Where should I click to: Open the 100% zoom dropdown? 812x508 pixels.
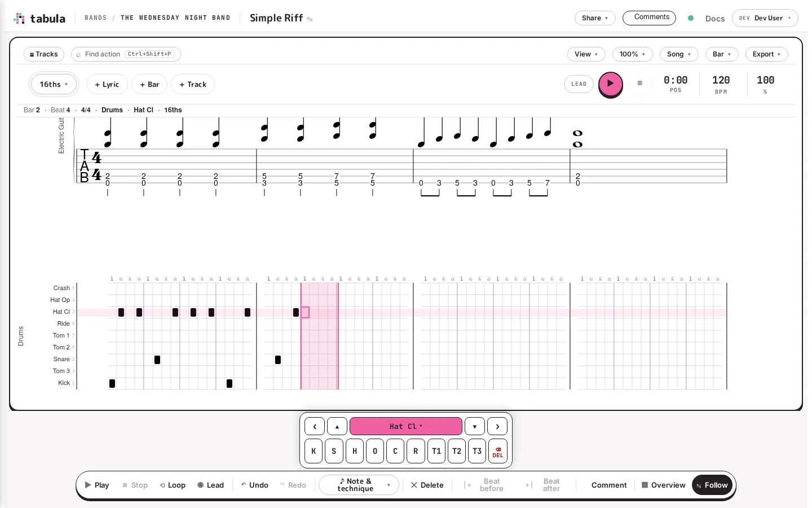point(633,54)
